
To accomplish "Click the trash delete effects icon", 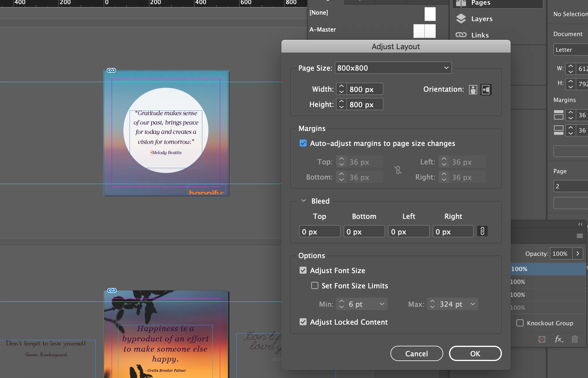I will click(x=575, y=339).
